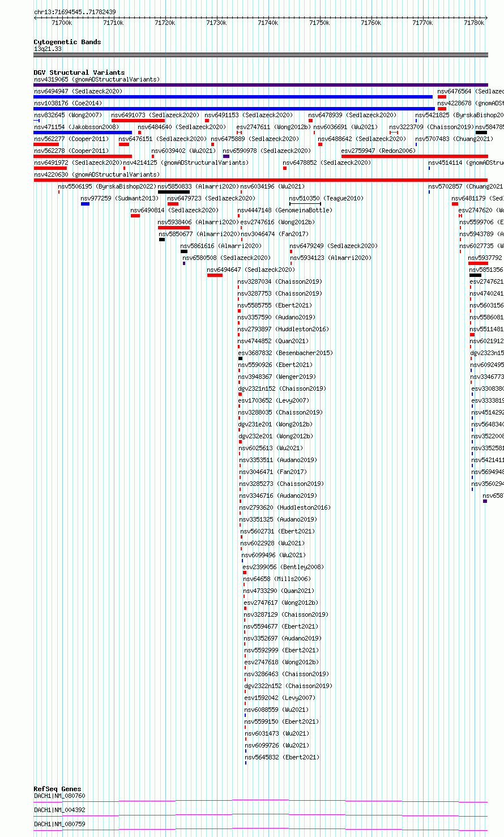Select nsv6491073 (Sedlazeck2020) label
Screen dimensions: 504x837
[155, 115]
